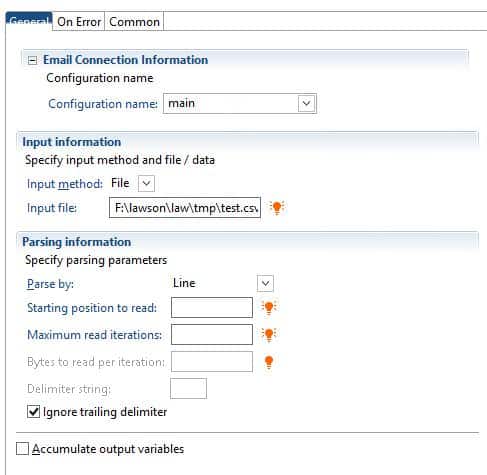Open the Configuration name dropdown
Image resolution: width=487 pixels, height=475 pixels.
tap(306, 103)
